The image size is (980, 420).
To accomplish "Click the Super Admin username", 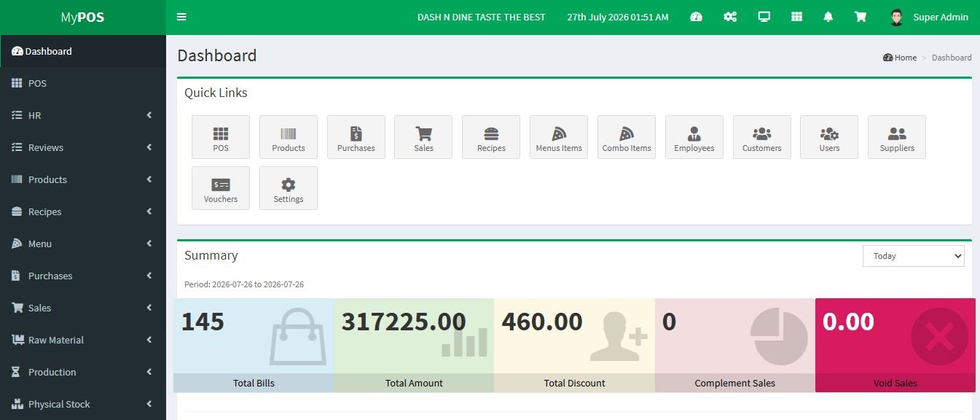I will point(941,17).
